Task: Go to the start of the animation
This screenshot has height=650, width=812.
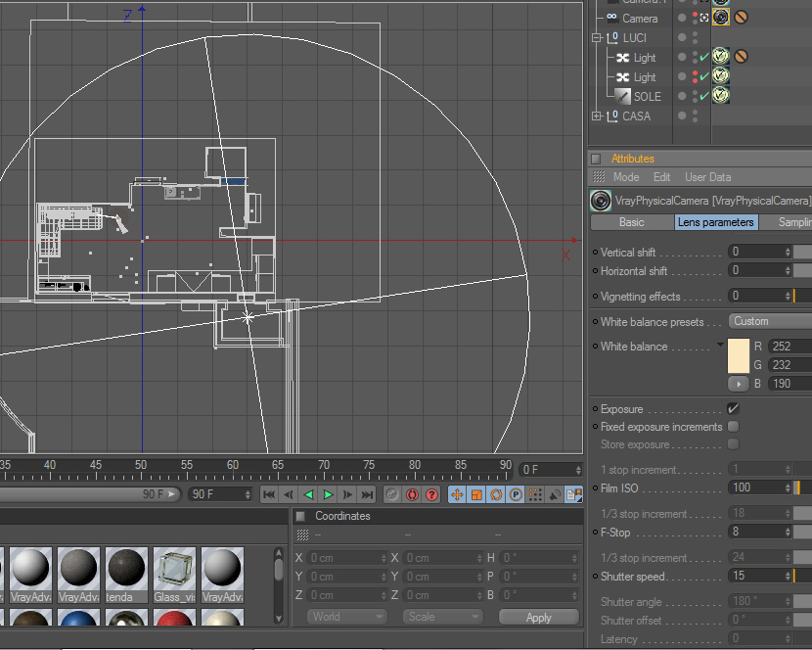Action: [x=270, y=494]
